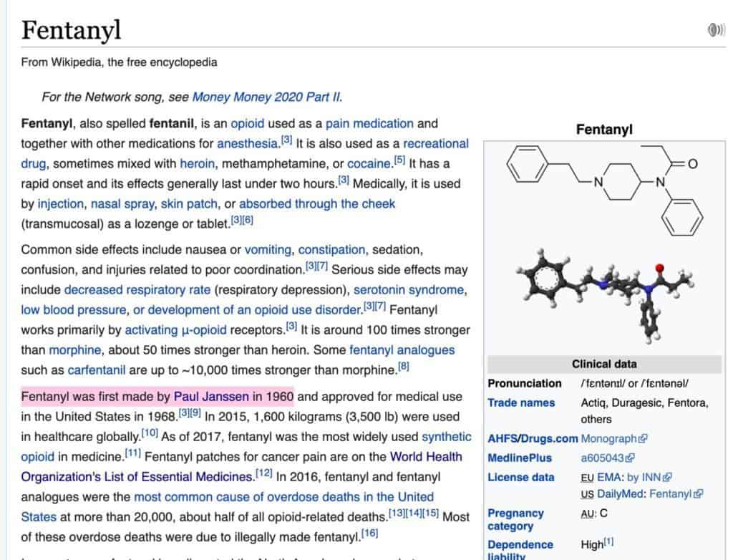The height and width of the screenshot is (560, 733).
Task: Visit the 'carfentanil' article link
Action: coord(96,370)
